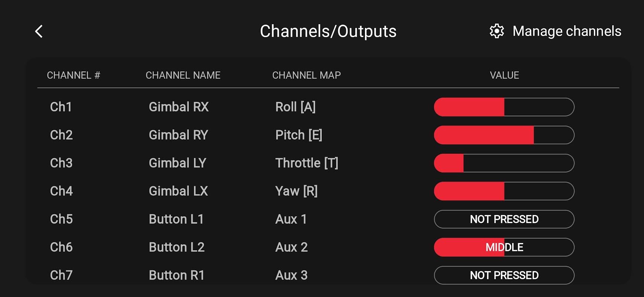Tap the back arrow icon
The width and height of the screenshot is (644, 297).
pos(39,32)
